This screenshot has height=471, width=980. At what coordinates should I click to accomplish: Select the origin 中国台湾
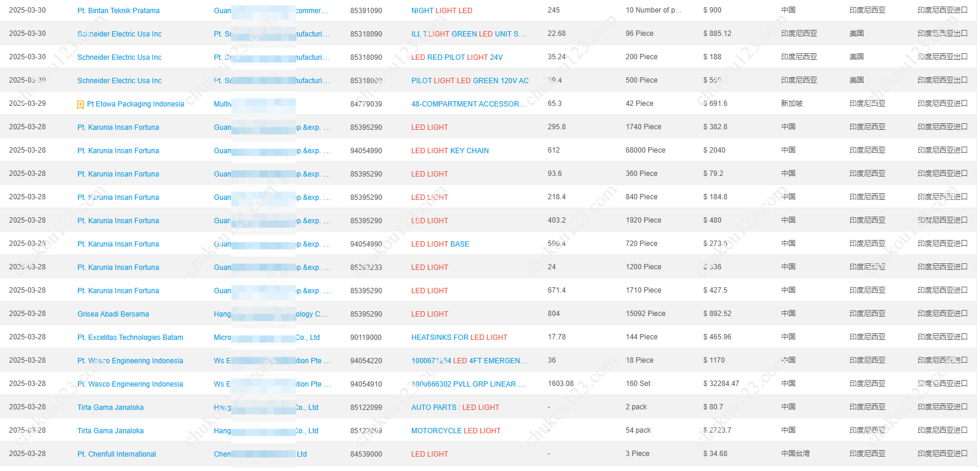pyautogui.click(x=795, y=454)
